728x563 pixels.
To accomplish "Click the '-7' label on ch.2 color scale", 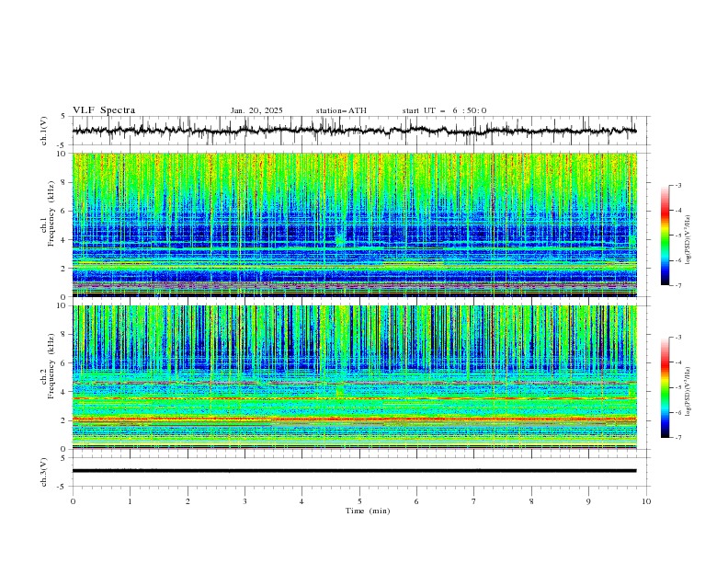I will (x=677, y=438).
